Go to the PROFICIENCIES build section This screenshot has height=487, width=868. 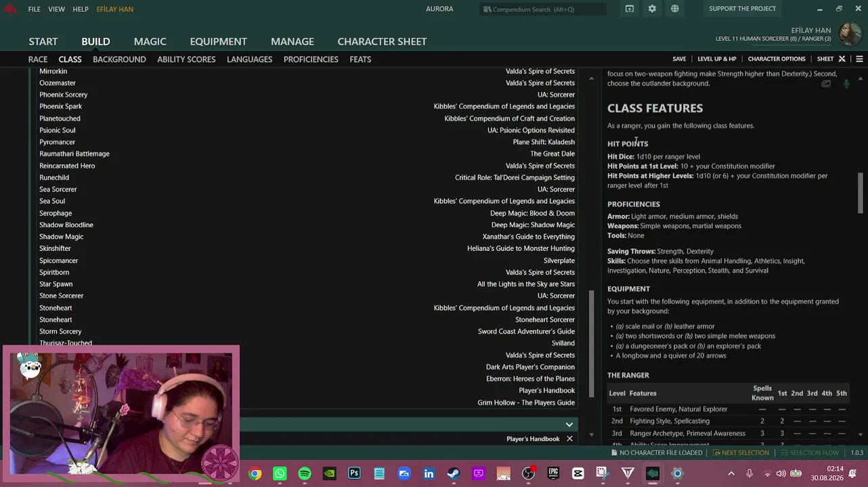coord(311,60)
